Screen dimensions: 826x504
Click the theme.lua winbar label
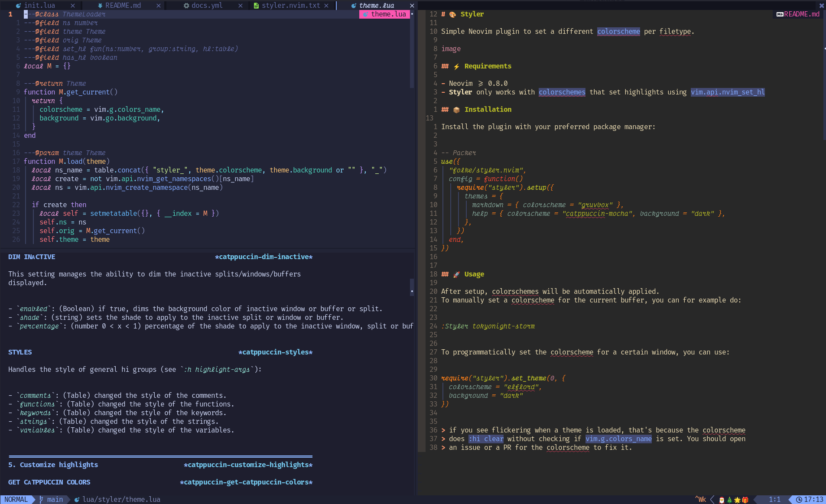(388, 14)
